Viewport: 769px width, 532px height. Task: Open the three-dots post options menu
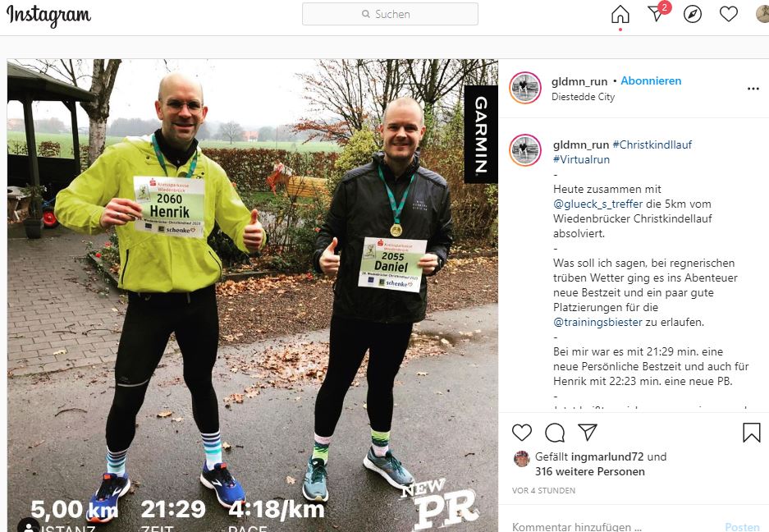pos(753,89)
